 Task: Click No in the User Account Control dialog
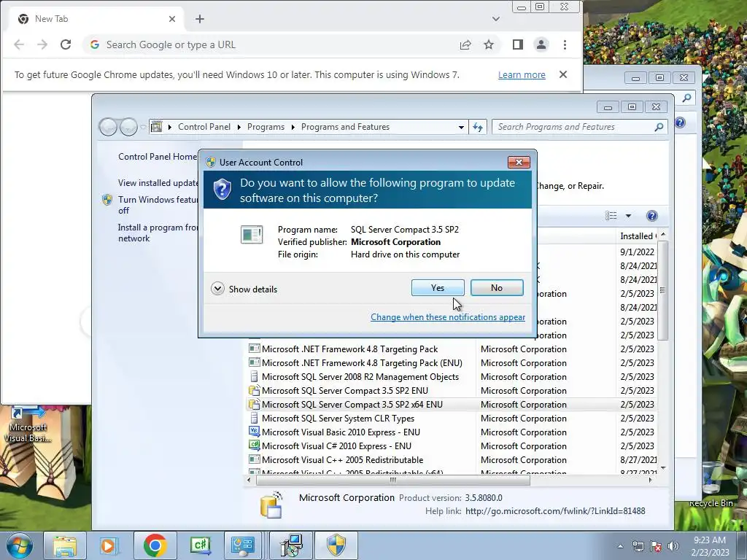[496, 287]
